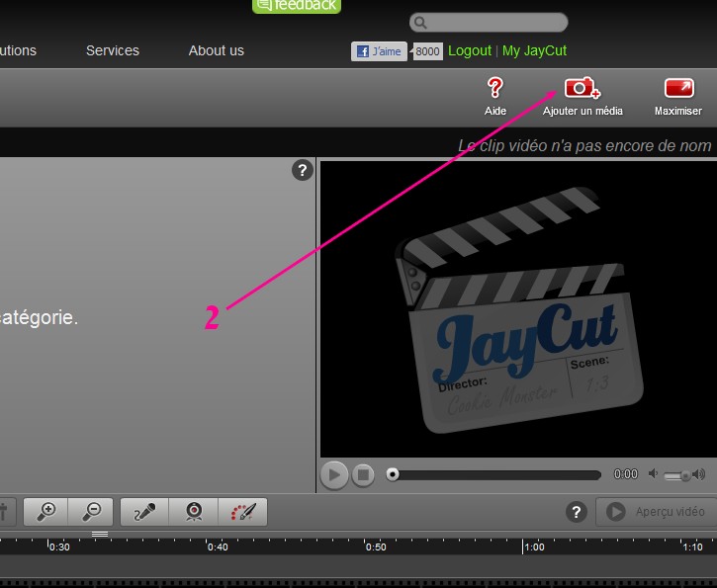Click the 0:40 timeline mark

[x=218, y=546]
